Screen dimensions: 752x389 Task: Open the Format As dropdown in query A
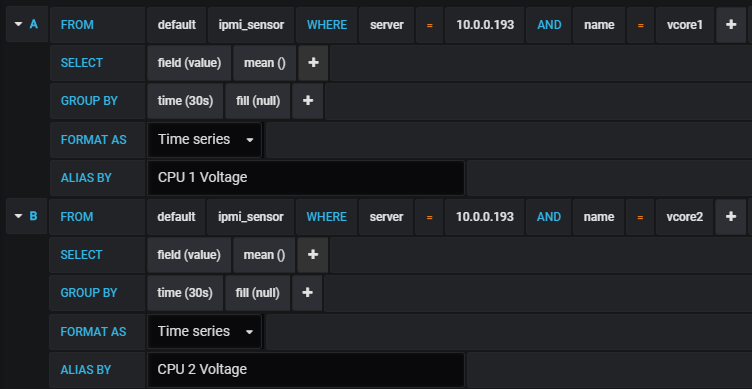[x=205, y=140]
